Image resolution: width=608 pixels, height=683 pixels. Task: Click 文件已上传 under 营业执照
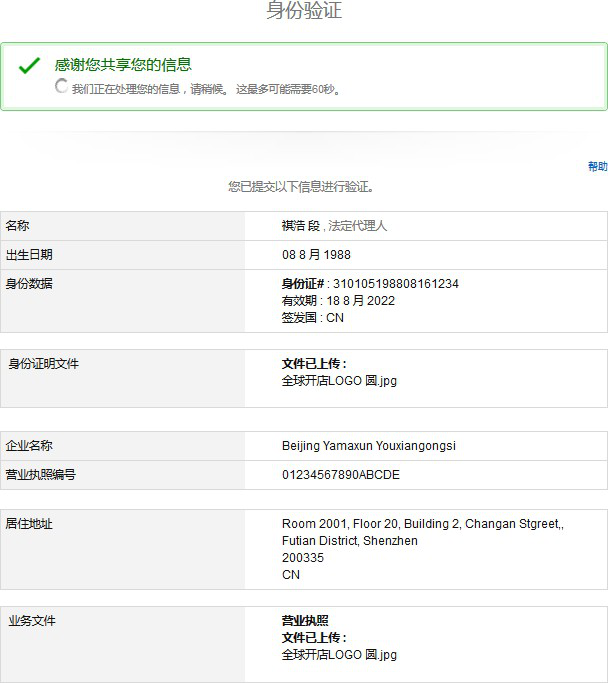point(314,638)
